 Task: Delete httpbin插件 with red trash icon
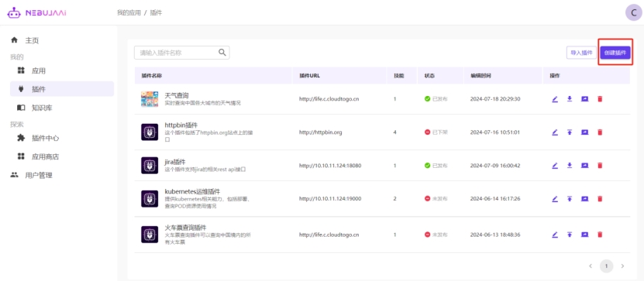[x=600, y=132]
